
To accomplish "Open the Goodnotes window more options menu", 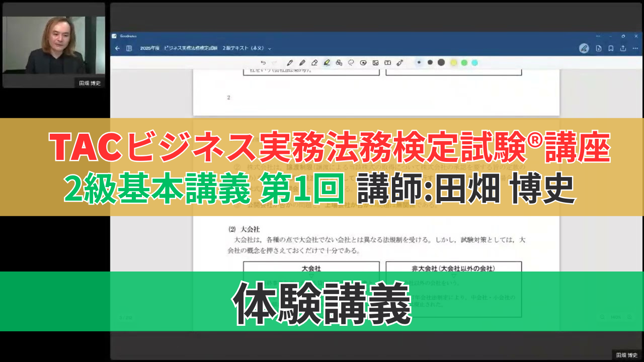I will click(598, 36).
